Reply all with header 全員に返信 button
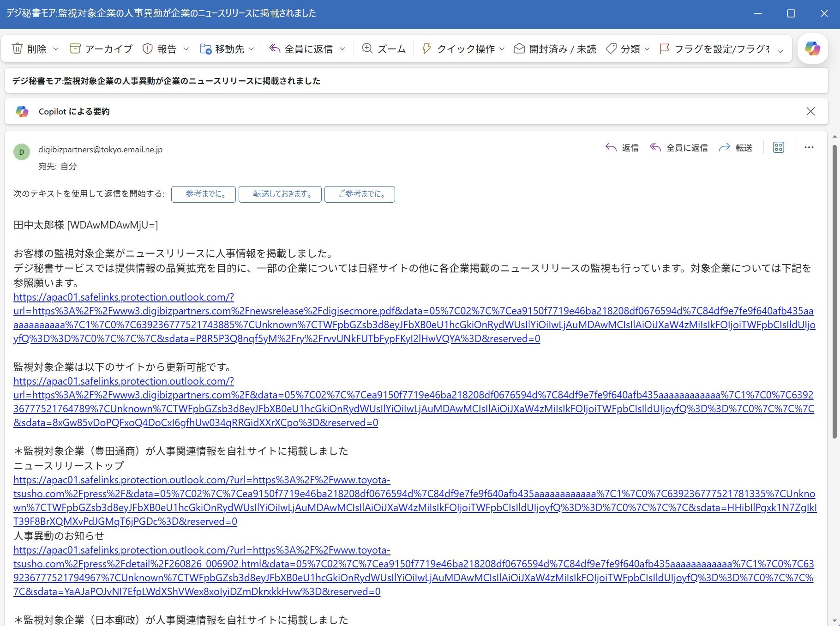840x626 pixels. click(x=679, y=148)
